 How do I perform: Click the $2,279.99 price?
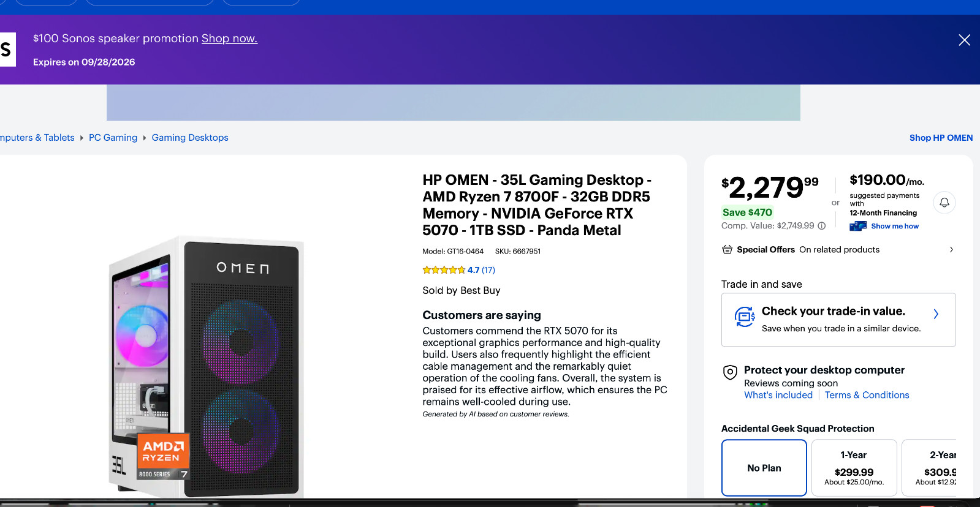pos(770,187)
